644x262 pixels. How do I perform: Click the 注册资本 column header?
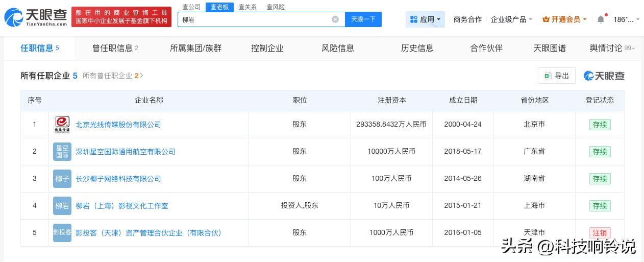[x=391, y=100]
